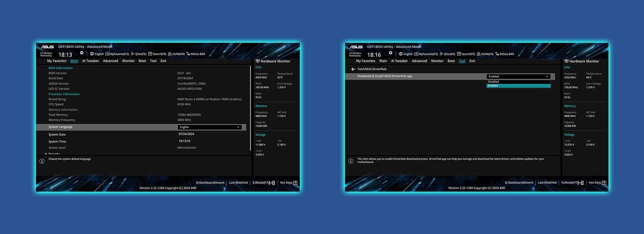
Task: Click info icon in right window help area
Action: [351, 161]
